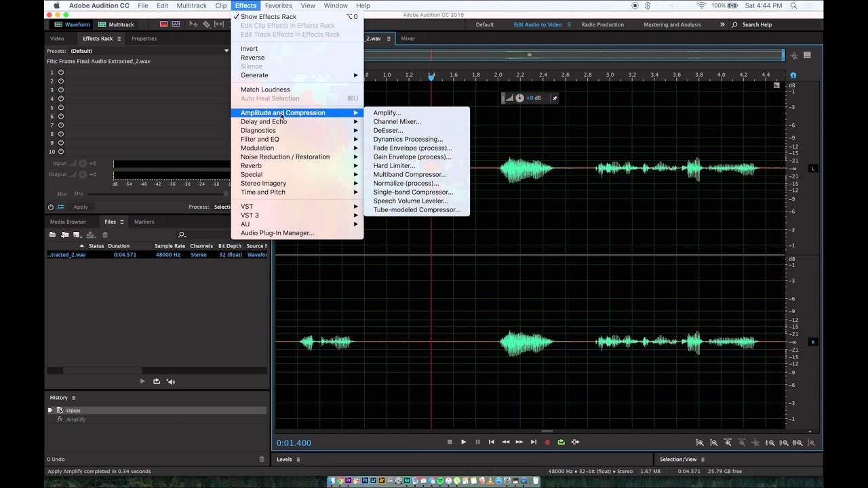Open Files panel menu icon

(x=123, y=222)
